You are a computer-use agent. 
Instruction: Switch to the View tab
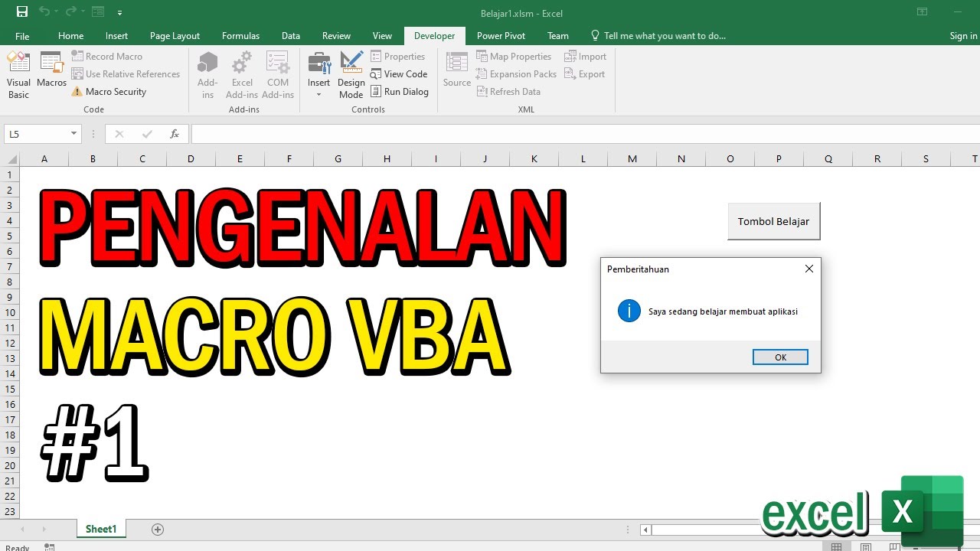[382, 36]
